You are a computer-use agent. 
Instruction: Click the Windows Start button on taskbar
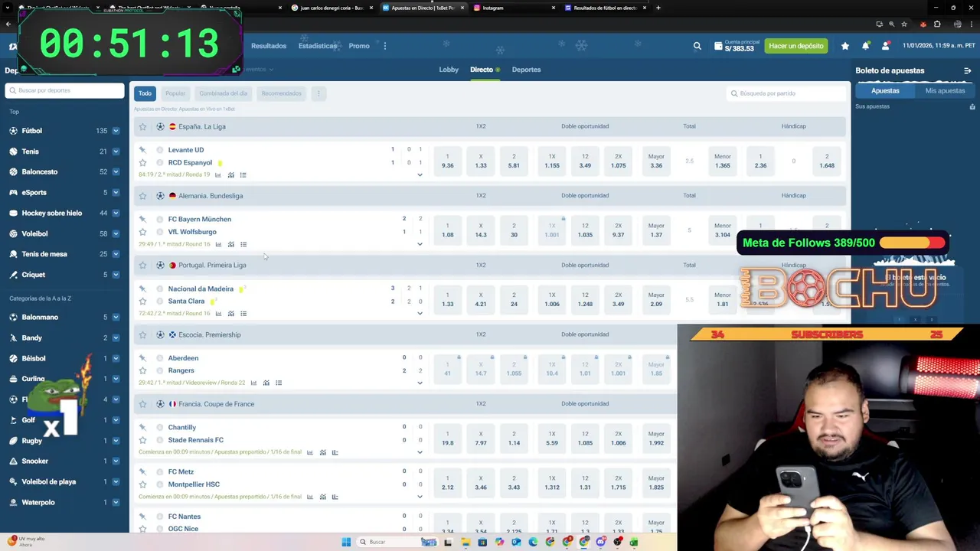tap(346, 542)
